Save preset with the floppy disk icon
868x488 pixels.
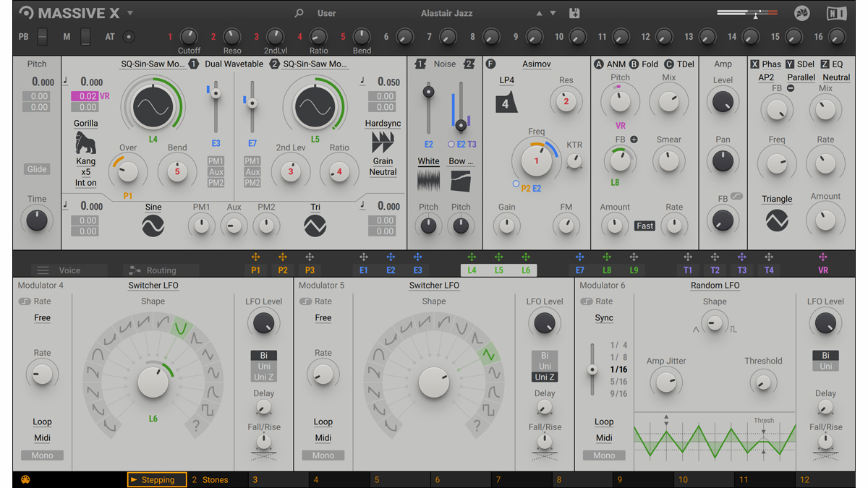[574, 13]
